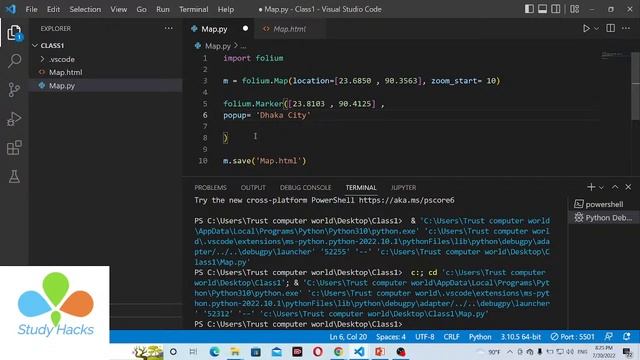Viewport: 640px width, 360px height.
Task: Open the Customize Layout control
Action: (x=575, y=9)
